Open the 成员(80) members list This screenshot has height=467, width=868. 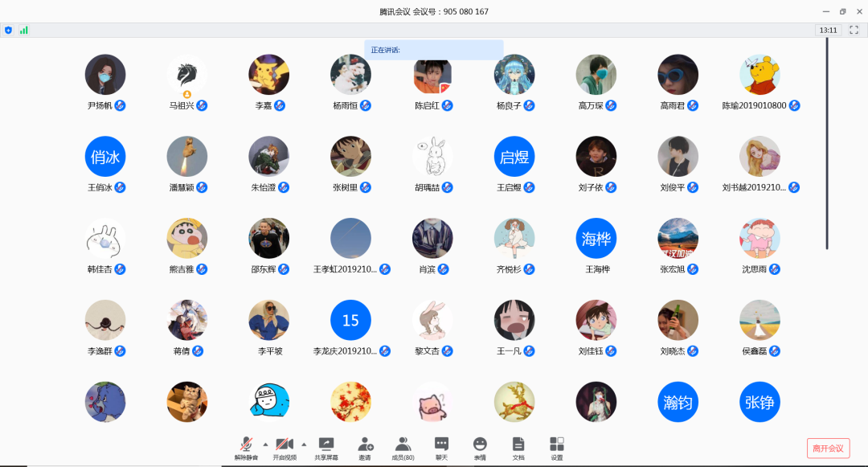pos(403,444)
